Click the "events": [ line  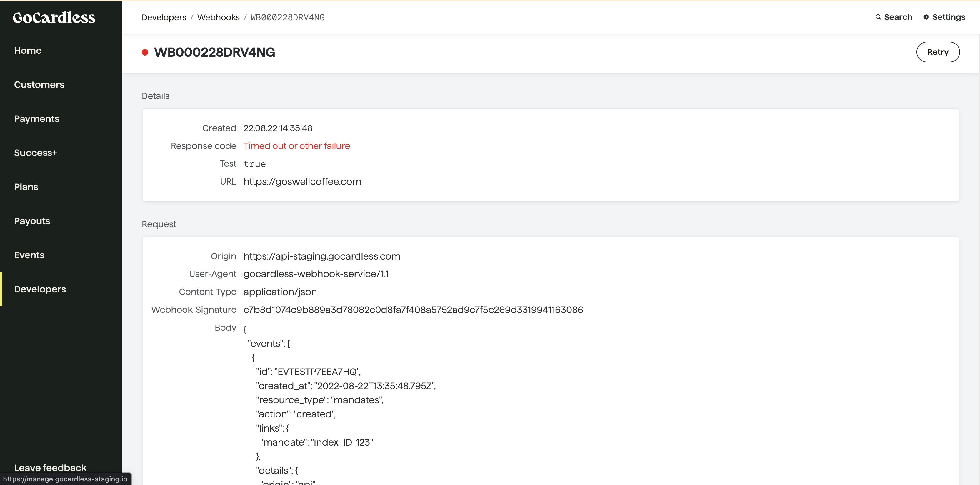pyautogui.click(x=269, y=344)
